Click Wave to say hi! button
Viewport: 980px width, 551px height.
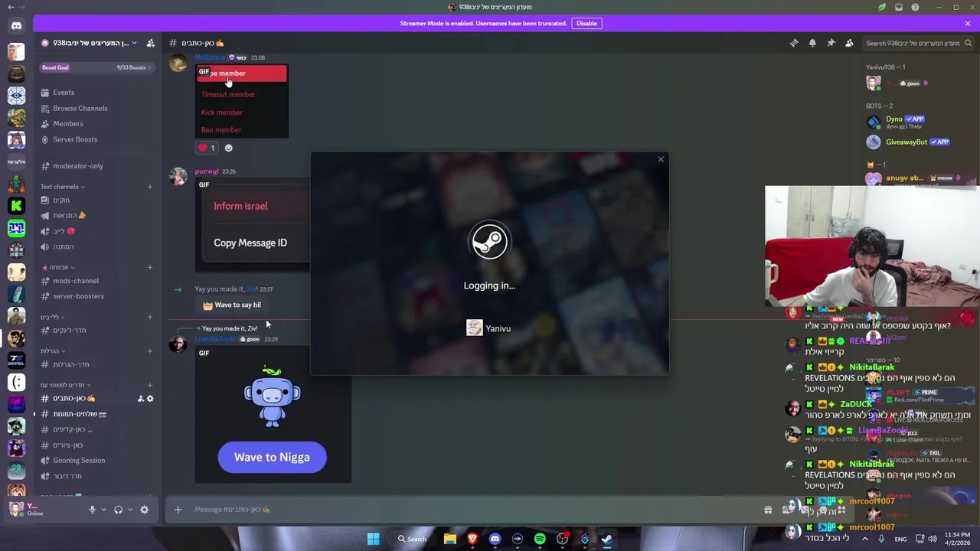tap(232, 305)
